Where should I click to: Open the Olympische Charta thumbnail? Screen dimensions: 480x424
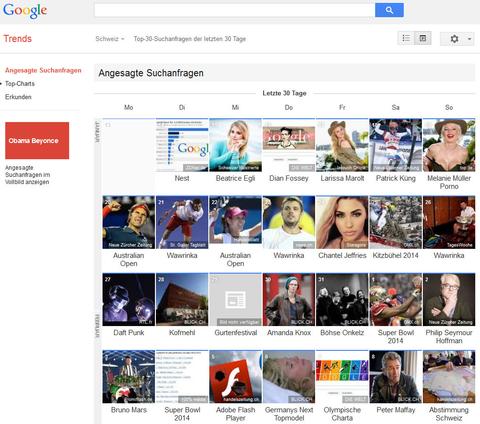pos(342,376)
